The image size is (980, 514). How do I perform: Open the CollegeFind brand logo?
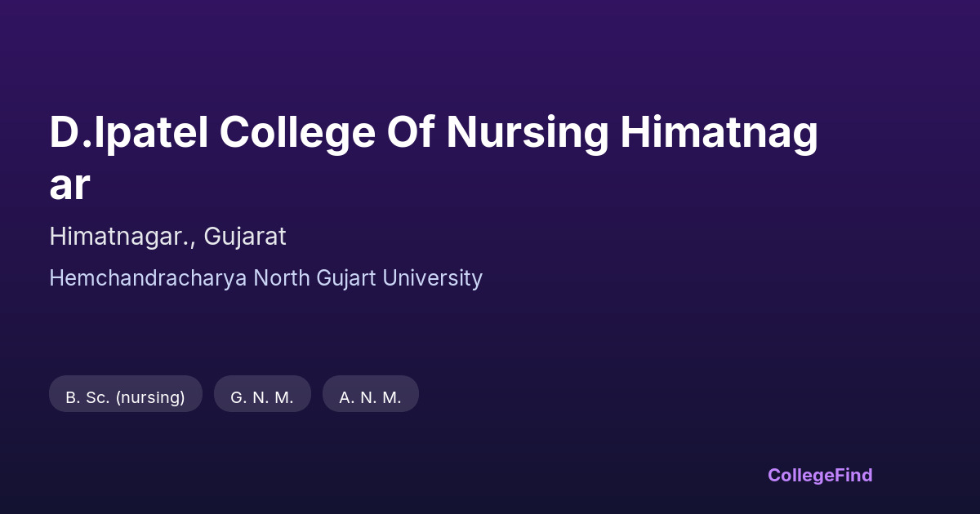coord(820,475)
